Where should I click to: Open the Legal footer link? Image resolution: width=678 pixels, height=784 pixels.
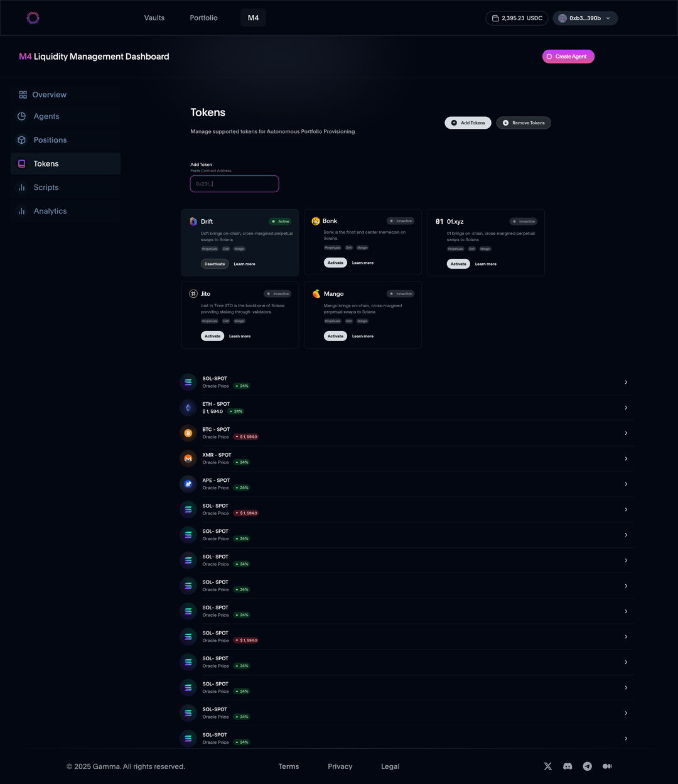click(x=390, y=766)
